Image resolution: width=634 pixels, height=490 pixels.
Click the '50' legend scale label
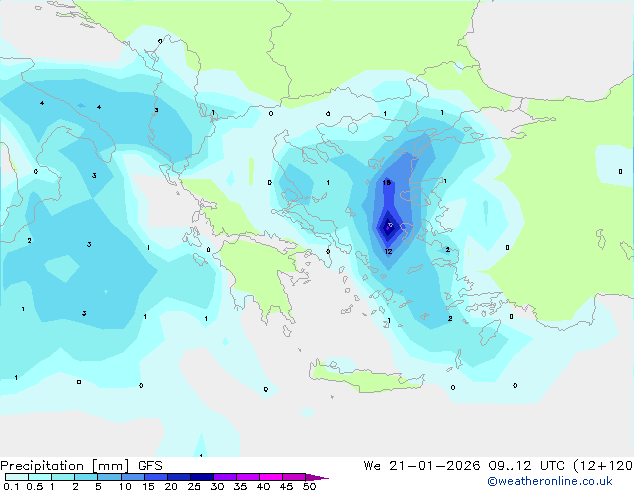click(309, 486)
